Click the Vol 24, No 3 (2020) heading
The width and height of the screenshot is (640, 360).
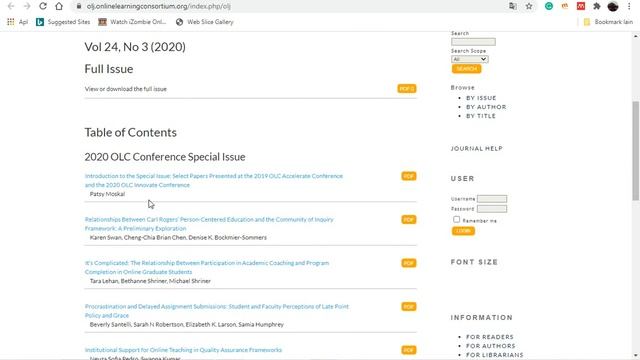[135, 47]
